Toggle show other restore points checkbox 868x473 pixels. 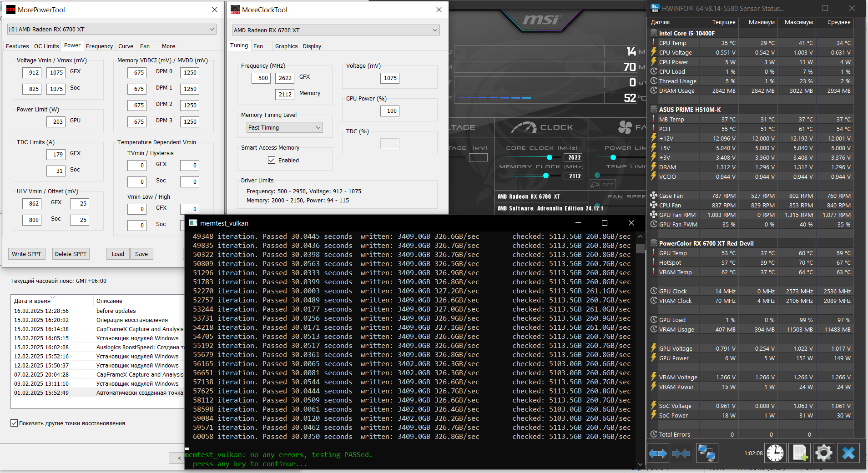tap(14, 423)
